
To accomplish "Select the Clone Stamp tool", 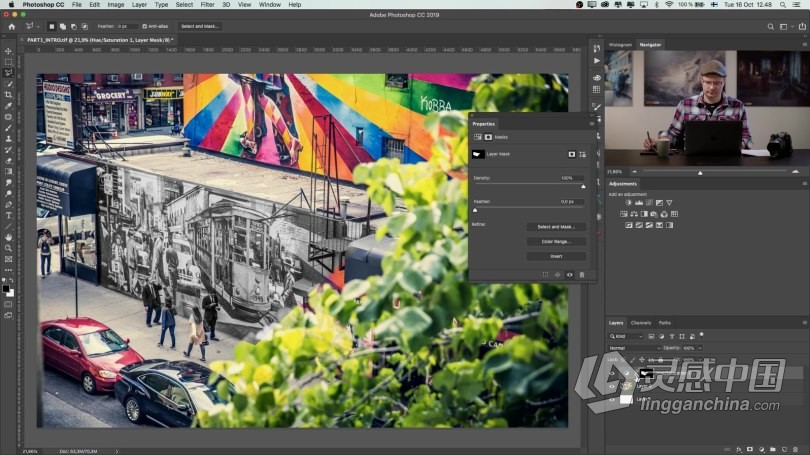I will tap(8, 138).
